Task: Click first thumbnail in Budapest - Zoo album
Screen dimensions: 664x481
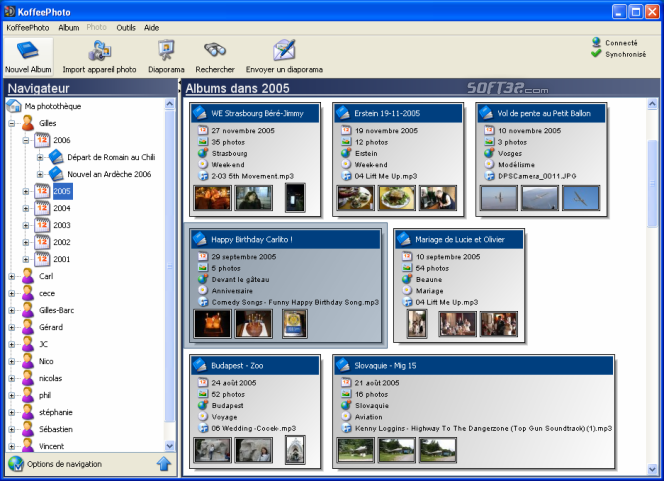Action: (x=213, y=451)
